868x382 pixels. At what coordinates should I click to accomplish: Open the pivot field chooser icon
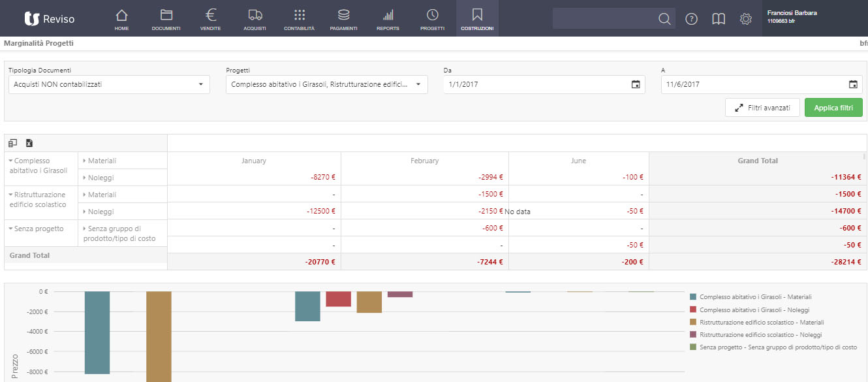13,143
